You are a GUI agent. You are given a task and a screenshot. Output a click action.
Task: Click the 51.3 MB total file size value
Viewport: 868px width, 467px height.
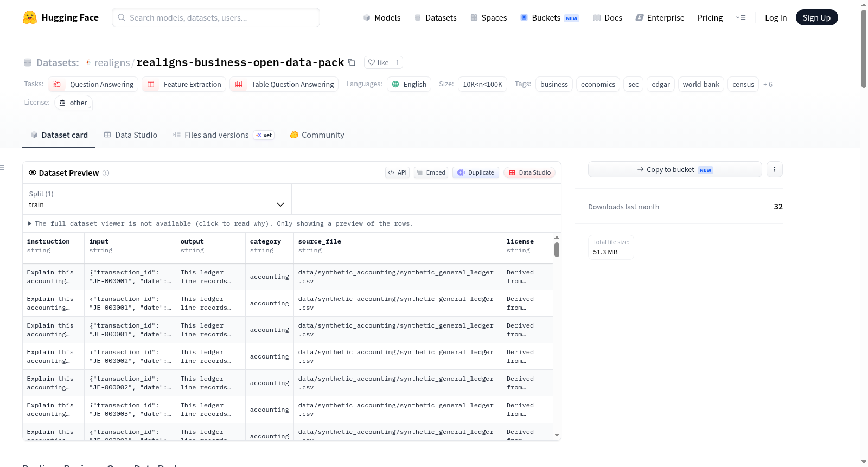click(605, 252)
